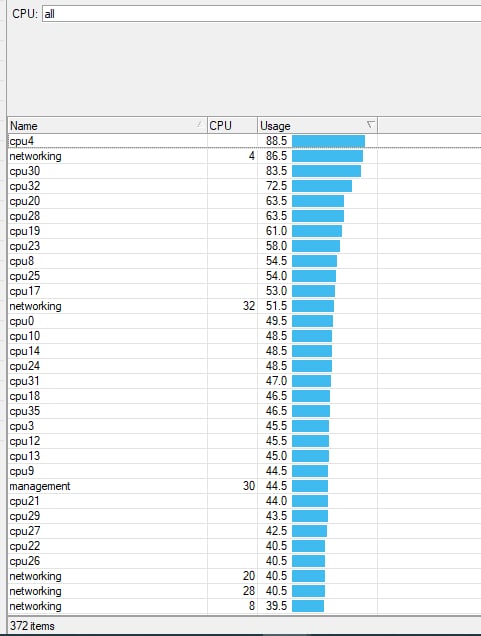
Task: Click the 72.5 usage value
Action: pyautogui.click(x=276, y=186)
